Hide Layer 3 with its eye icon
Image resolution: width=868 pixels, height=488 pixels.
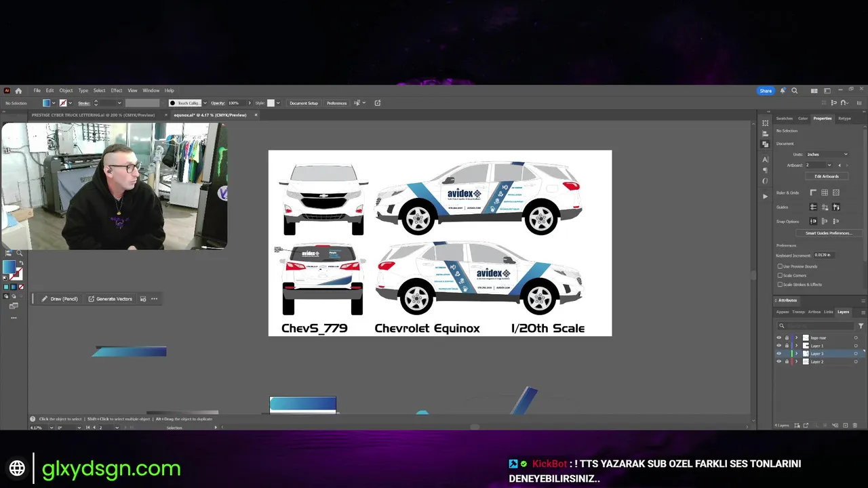click(x=778, y=354)
